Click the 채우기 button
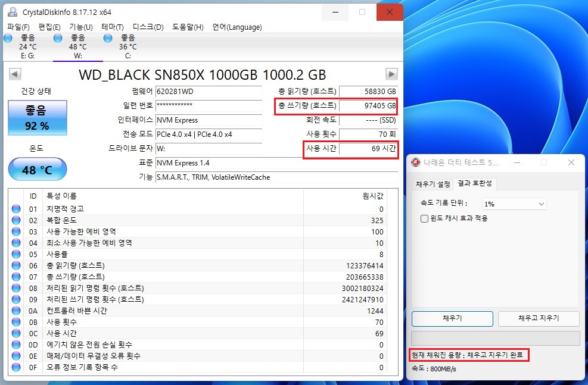Viewport: 588px width, 385px height. click(452, 318)
